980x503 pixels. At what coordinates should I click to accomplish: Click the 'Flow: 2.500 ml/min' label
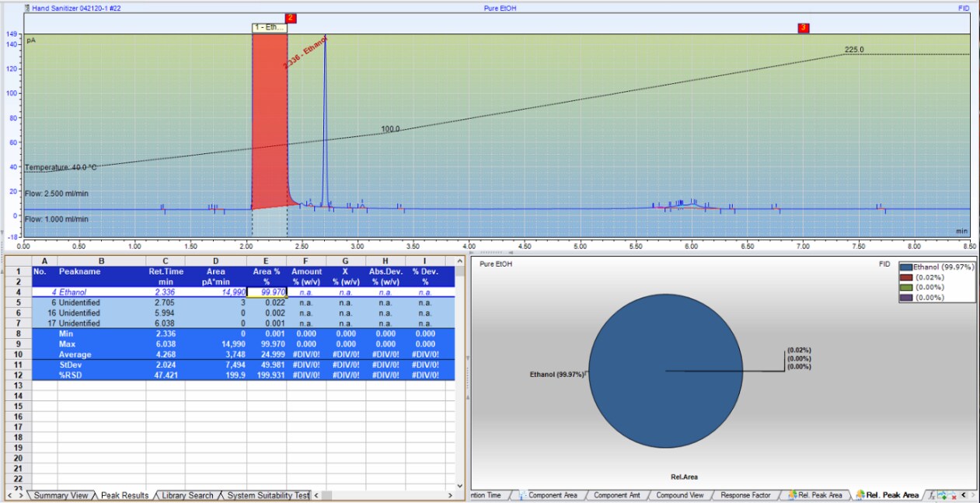[57, 194]
